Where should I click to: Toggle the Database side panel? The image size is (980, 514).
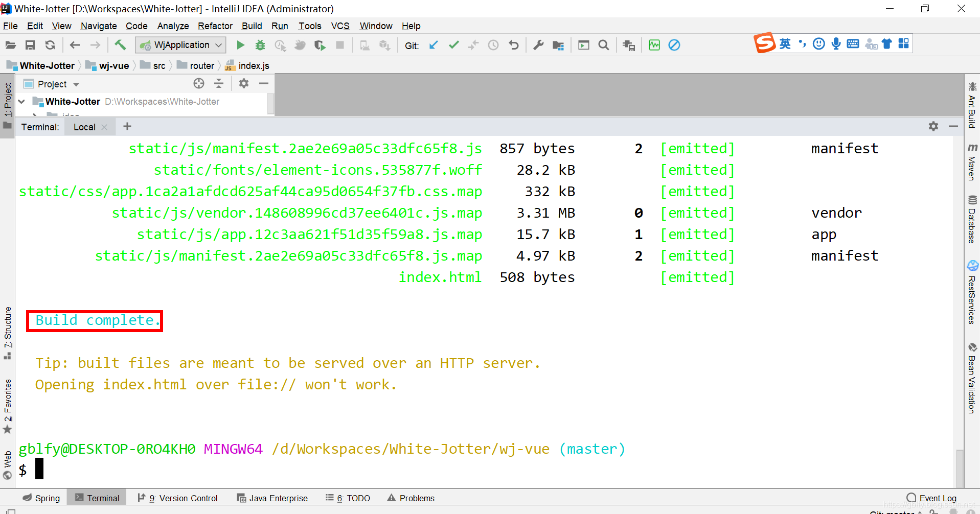coord(972,219)
